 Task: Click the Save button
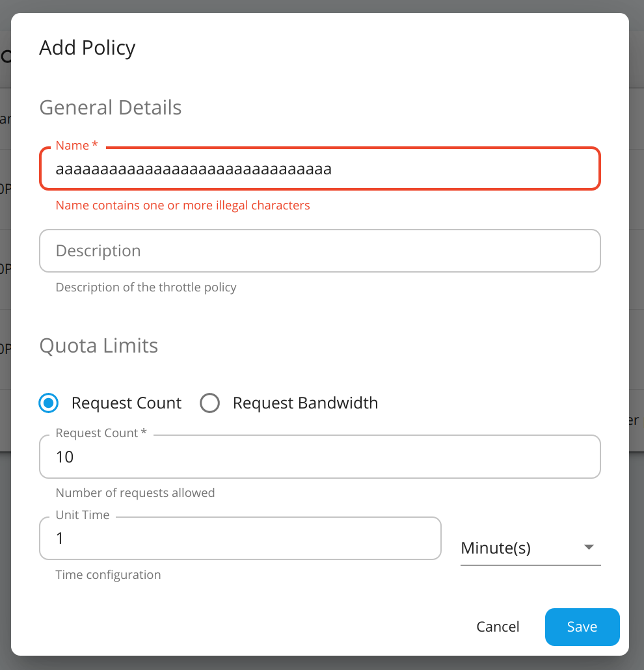[582, 626]
